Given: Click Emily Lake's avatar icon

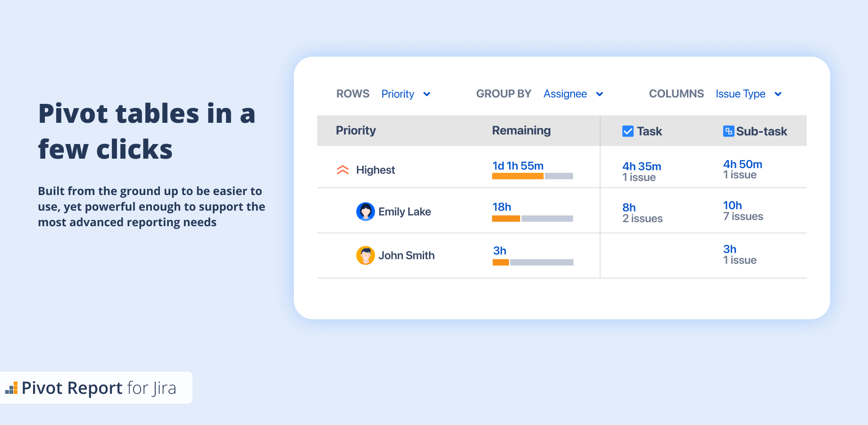Looking at the screenshot, I should 366,212.
